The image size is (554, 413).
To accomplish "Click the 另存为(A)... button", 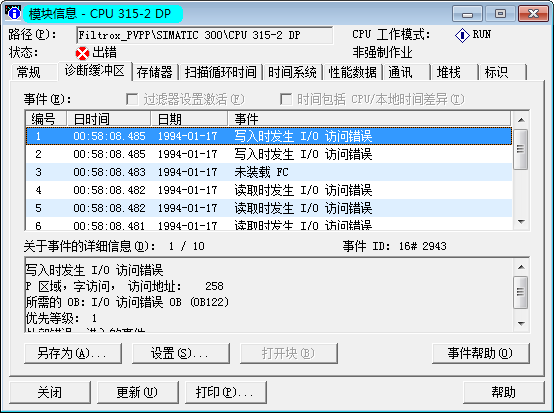I will click(73, 353).
